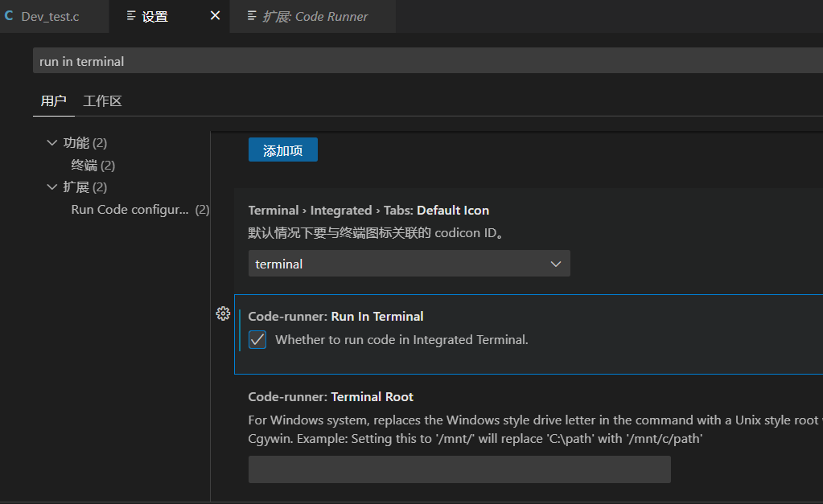Select Run Code configuration in settings tree
Screen dimensions: 823x504
[x=130, y=210]
